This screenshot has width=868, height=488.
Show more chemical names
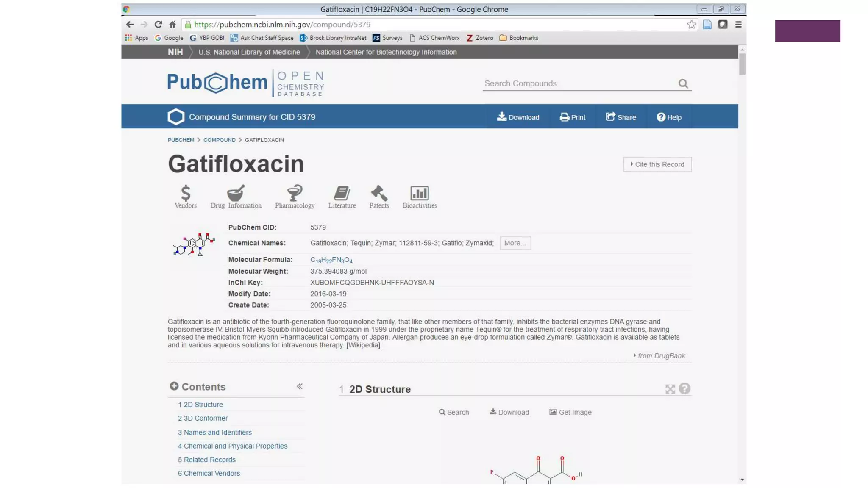(x=515, y=243)
